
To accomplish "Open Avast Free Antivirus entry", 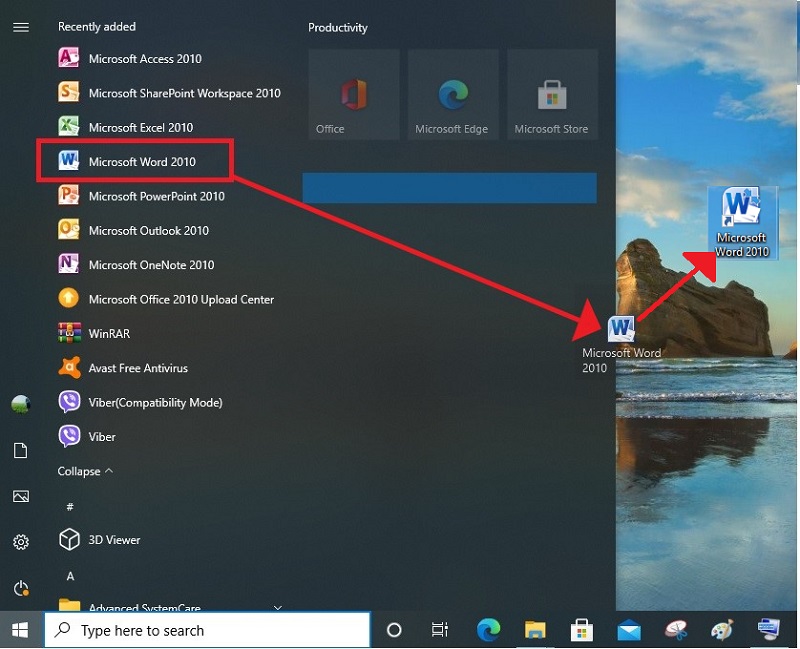I will (137, 368).
